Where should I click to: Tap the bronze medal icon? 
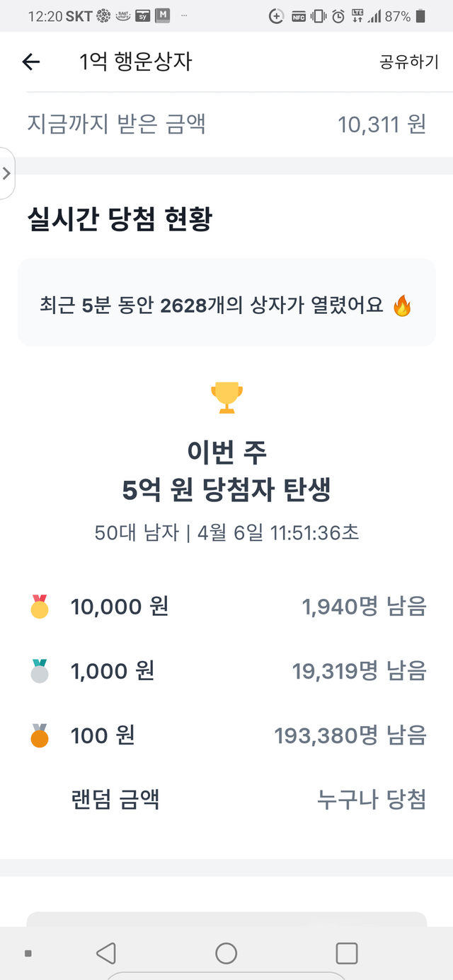(x=40, y=736)
